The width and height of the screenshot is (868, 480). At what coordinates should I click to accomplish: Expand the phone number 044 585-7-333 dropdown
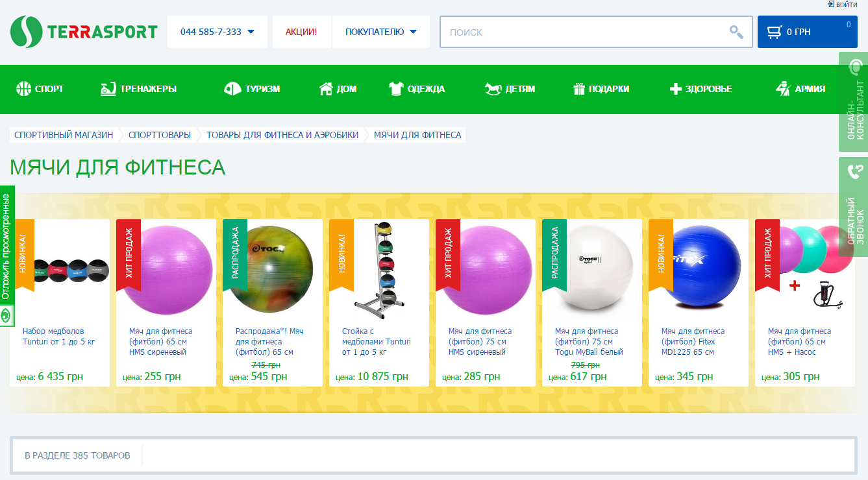[217, 32]
